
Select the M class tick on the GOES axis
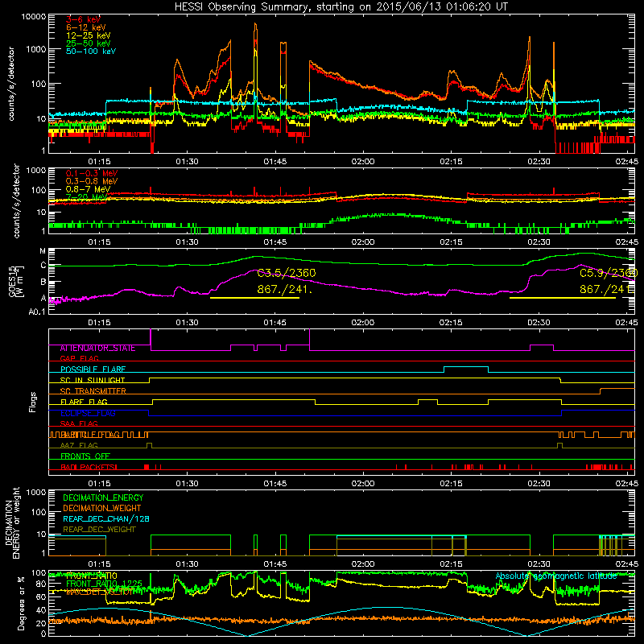(x=43, y=251)
